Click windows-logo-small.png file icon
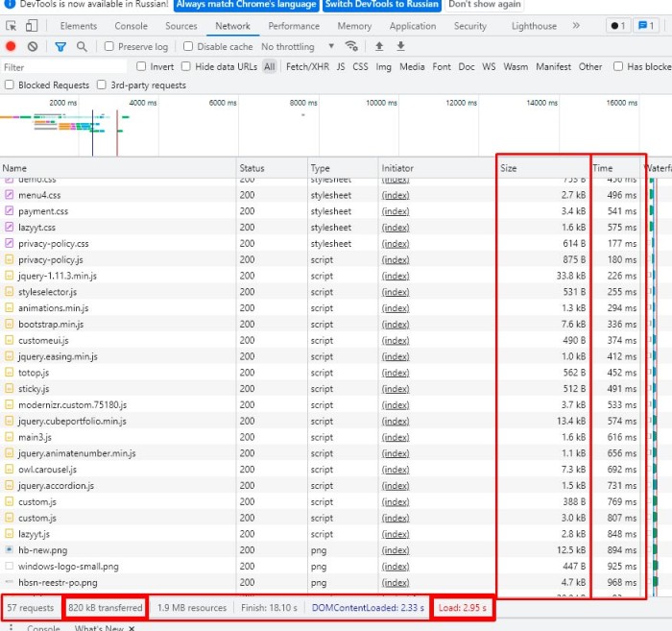 tap(9, 567)
